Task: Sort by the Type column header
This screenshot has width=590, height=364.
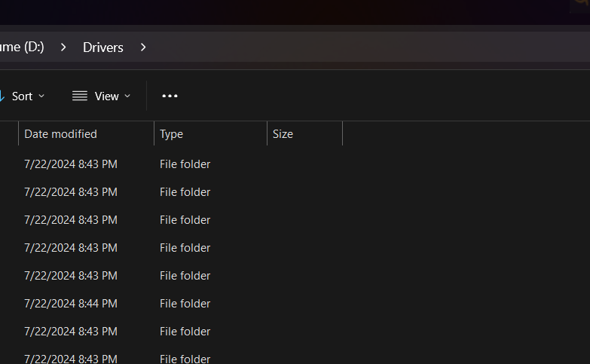Action: click(x=171, y=134)
